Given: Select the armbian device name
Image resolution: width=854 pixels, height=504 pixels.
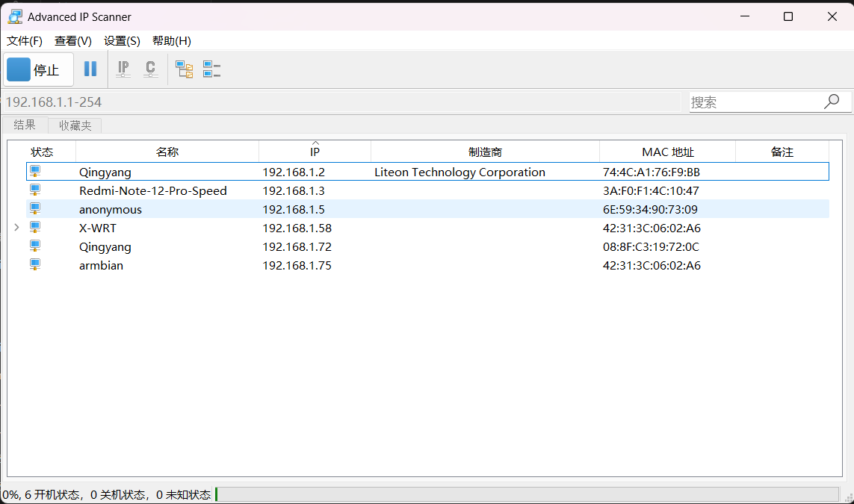Looking at the screenshot, I should pos(102,266).
